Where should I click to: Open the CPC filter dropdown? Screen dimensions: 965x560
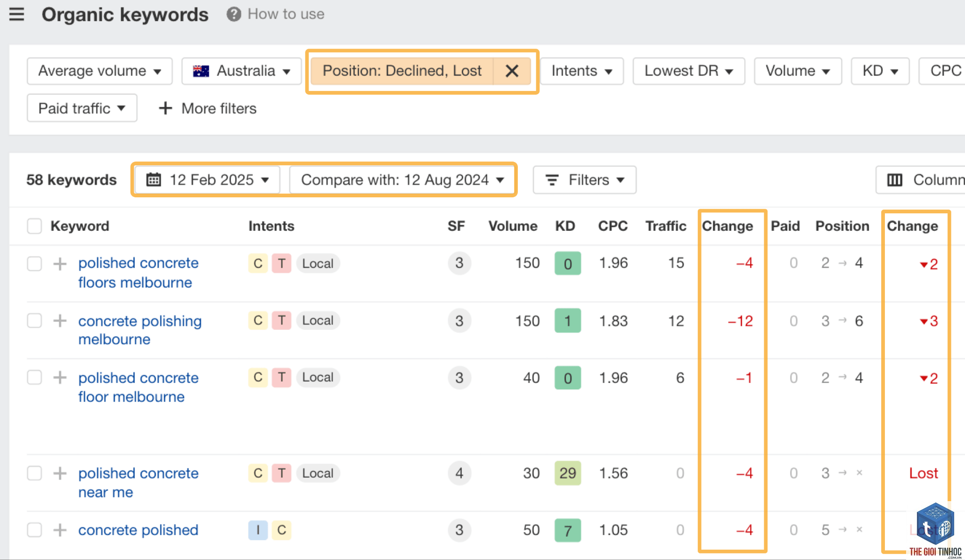(942, 71)
